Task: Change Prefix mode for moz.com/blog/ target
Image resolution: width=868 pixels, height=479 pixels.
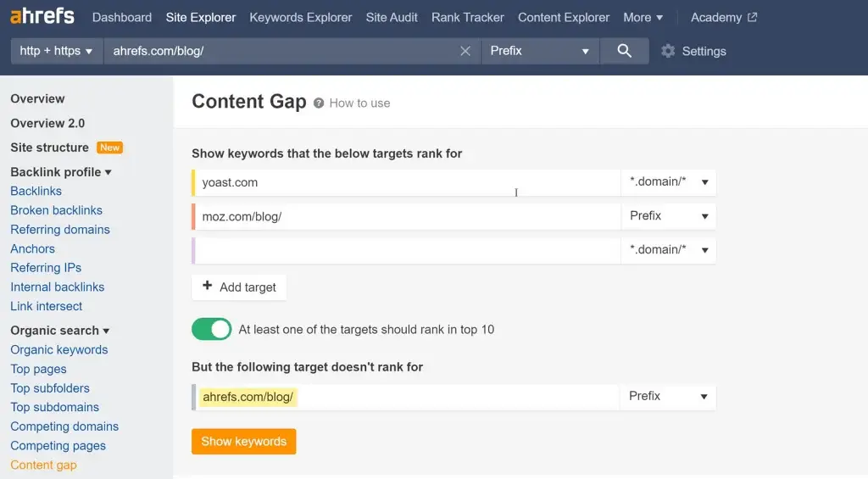Action: pos(668,216)
